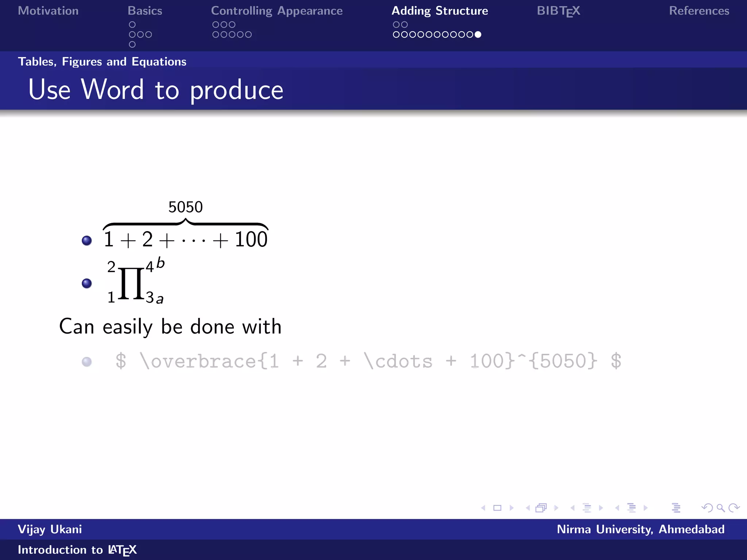747x560 pixels.
Task: Open the BIBTeX section
Action: point(558,11)
